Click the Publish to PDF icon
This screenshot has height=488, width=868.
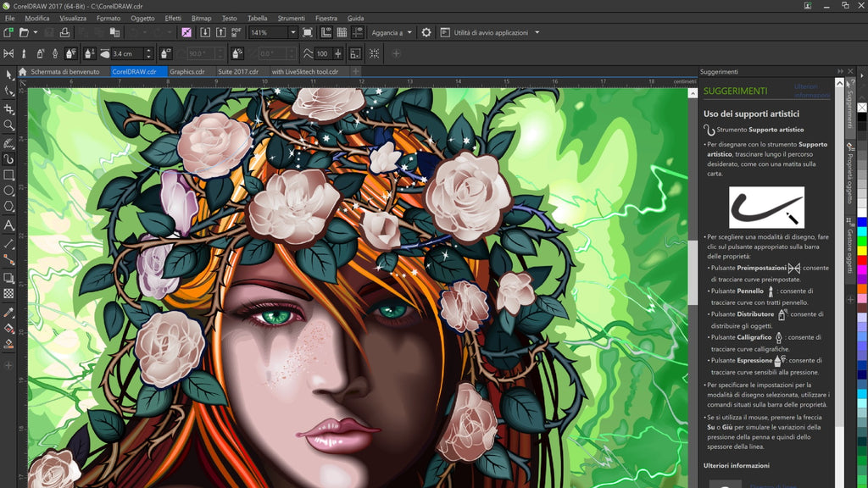pyautogui.click(x=236, y=33)
